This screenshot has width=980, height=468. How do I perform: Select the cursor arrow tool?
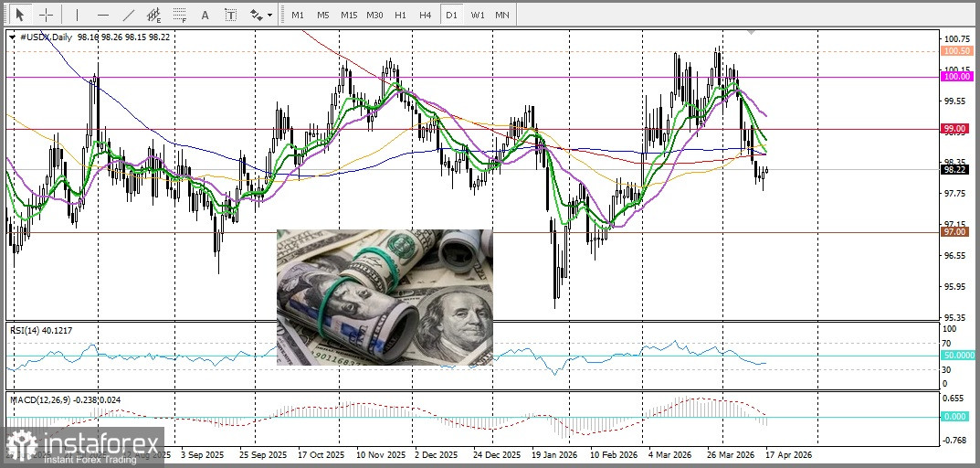20,15
